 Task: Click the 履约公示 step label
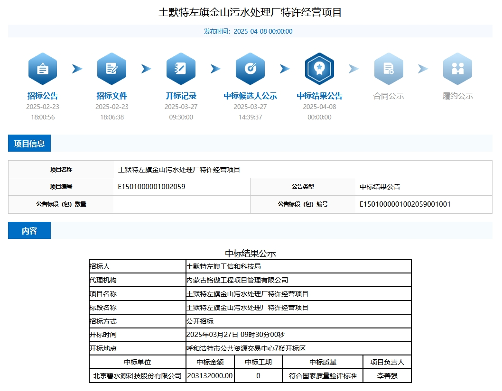[458, 96]
